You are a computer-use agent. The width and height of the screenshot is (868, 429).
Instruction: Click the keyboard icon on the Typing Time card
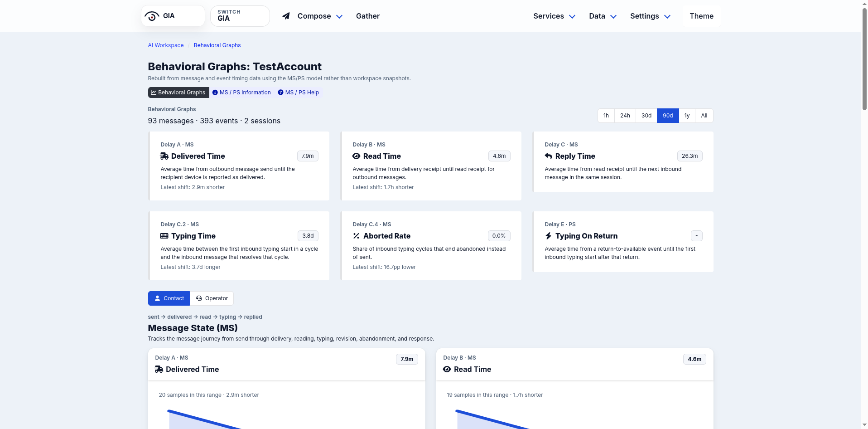click(164, 236)
